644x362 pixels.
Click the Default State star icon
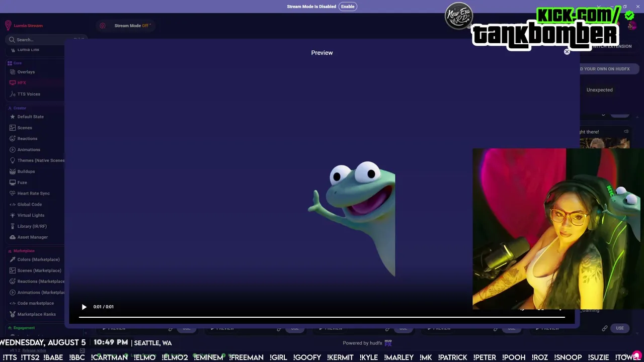13,117
